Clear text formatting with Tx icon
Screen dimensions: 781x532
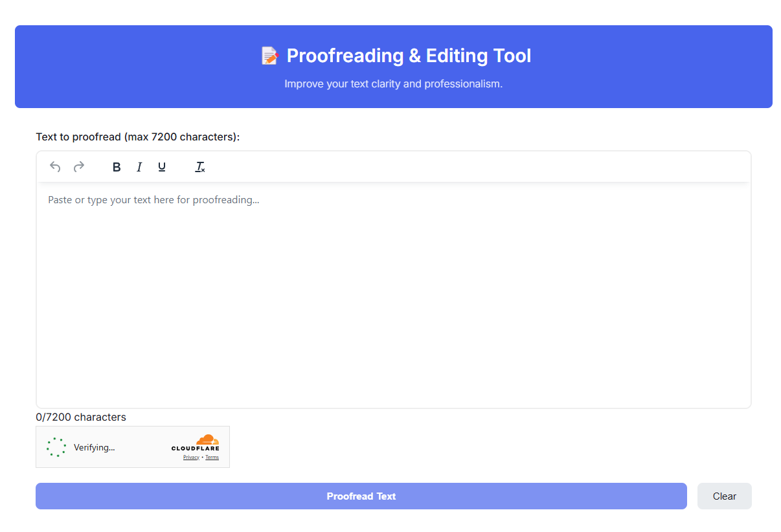pyautogui.click(x=200, y=167)
